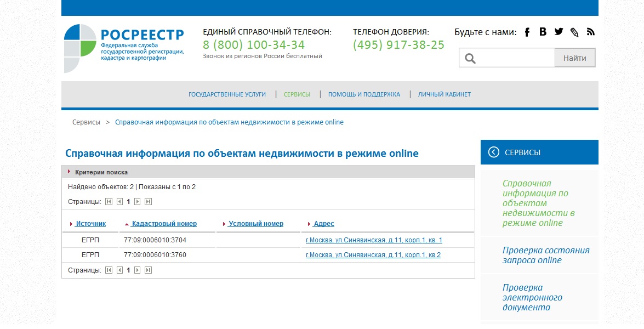Open Rosreestr Facebook page icon
644x329 pixels.
tap(527, 32)
